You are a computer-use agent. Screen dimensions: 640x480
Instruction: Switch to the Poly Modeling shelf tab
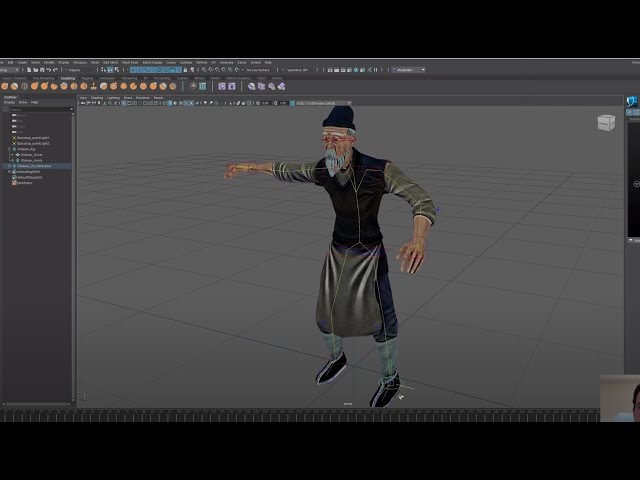43,78
